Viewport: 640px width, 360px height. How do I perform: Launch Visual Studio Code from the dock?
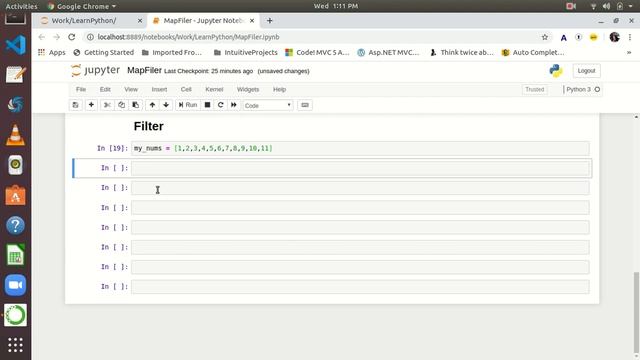pos(16,45)
